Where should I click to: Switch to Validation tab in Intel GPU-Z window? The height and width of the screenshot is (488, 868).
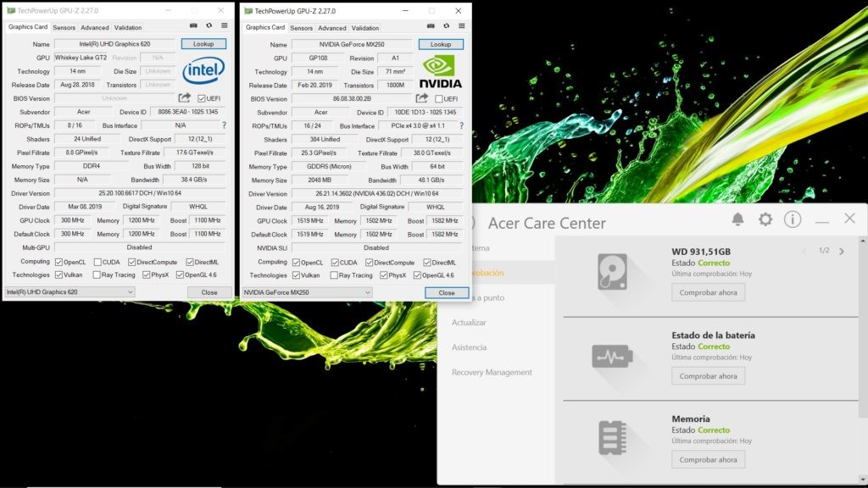(128, 28)
